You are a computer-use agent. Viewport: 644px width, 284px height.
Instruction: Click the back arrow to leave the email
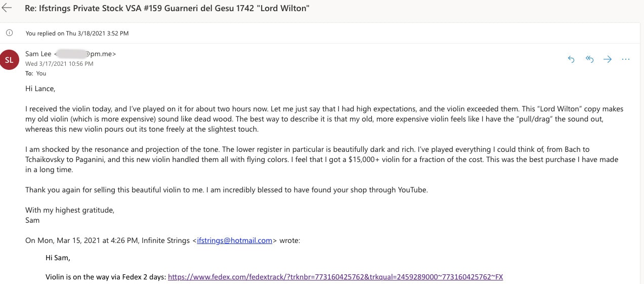coord(7,8)
